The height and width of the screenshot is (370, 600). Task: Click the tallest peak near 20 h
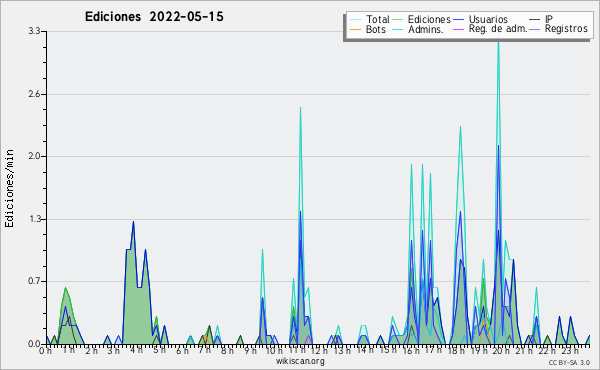(x=498, y=41)
